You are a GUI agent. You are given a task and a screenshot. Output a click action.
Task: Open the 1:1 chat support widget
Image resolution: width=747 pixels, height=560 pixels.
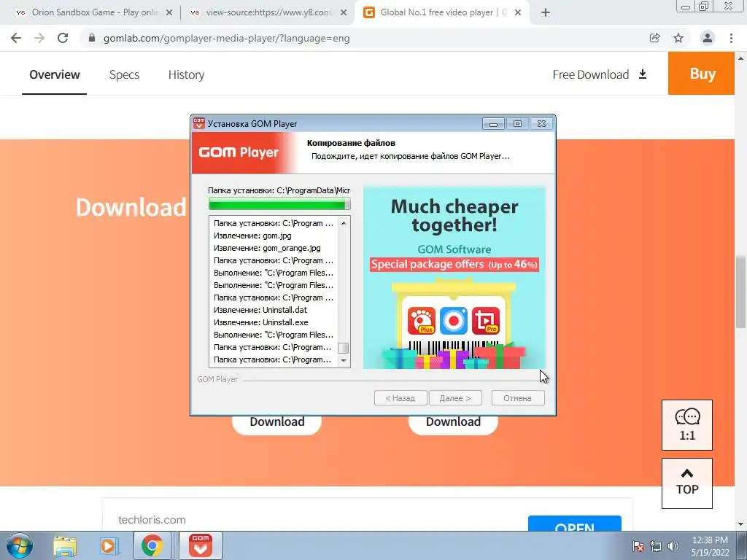tap(687, 425)
